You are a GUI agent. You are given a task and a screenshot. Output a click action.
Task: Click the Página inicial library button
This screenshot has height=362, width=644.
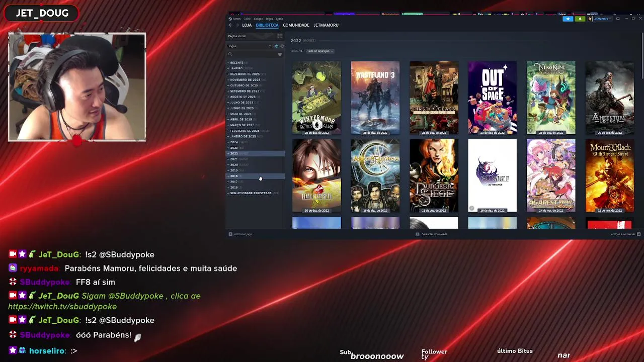[250, 36]
